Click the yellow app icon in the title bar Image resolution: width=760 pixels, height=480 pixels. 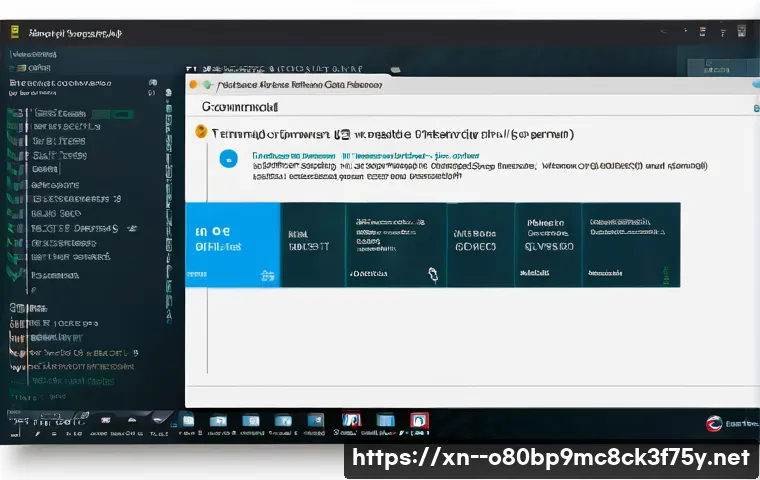point(14,32)
